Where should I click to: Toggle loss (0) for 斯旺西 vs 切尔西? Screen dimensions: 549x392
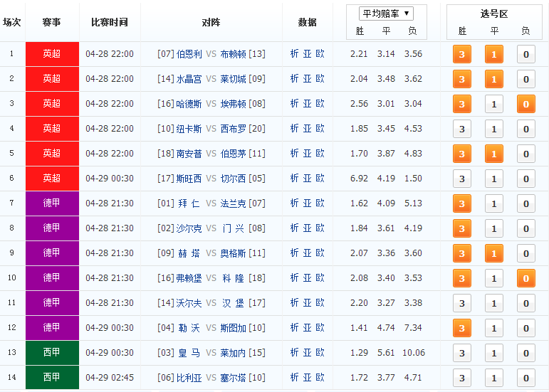tap(526, 179)
